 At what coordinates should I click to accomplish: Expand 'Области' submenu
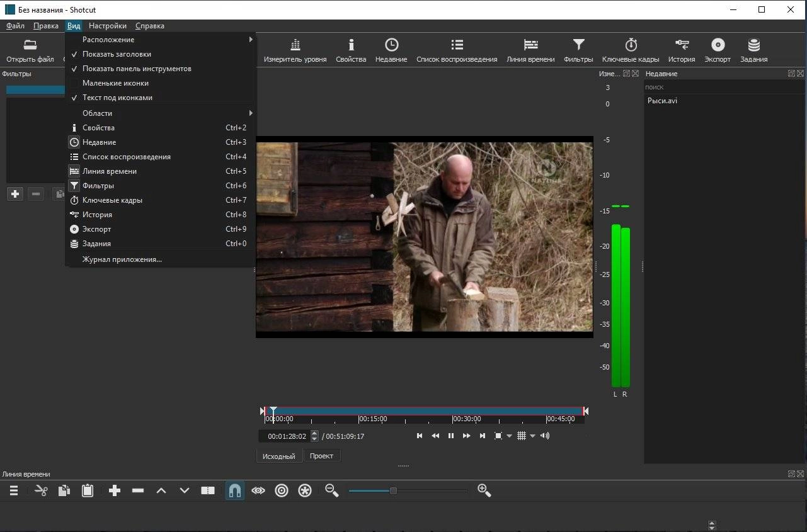pyautogui.click(x=160, y=113)
